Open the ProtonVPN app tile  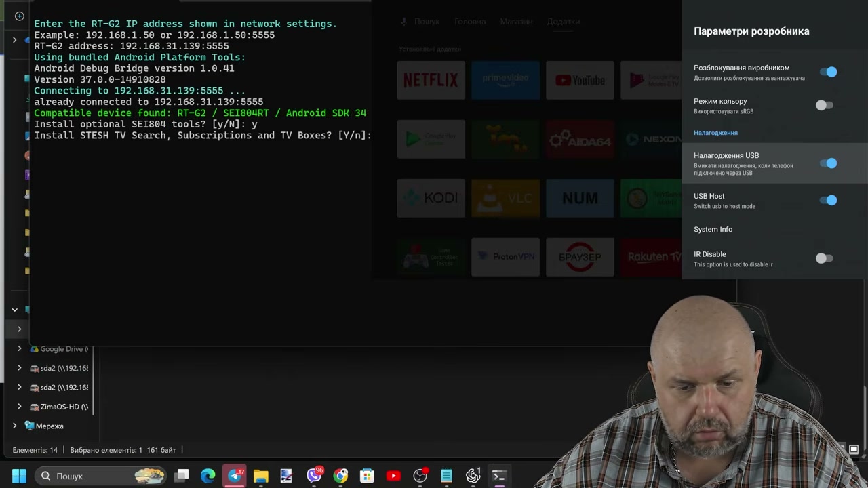point(505,257)
